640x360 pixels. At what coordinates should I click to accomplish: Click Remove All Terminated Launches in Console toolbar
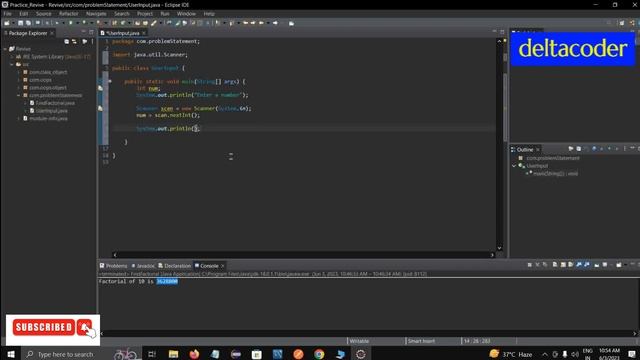[544, 265]
